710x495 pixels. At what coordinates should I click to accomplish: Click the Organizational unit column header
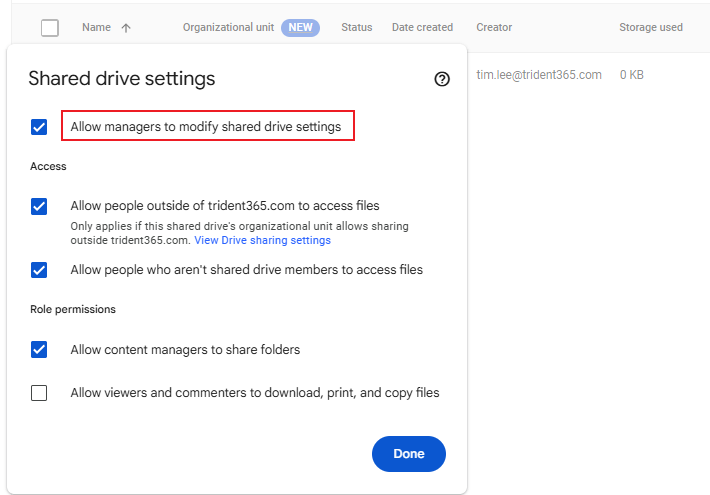click(x=228, y=28)
